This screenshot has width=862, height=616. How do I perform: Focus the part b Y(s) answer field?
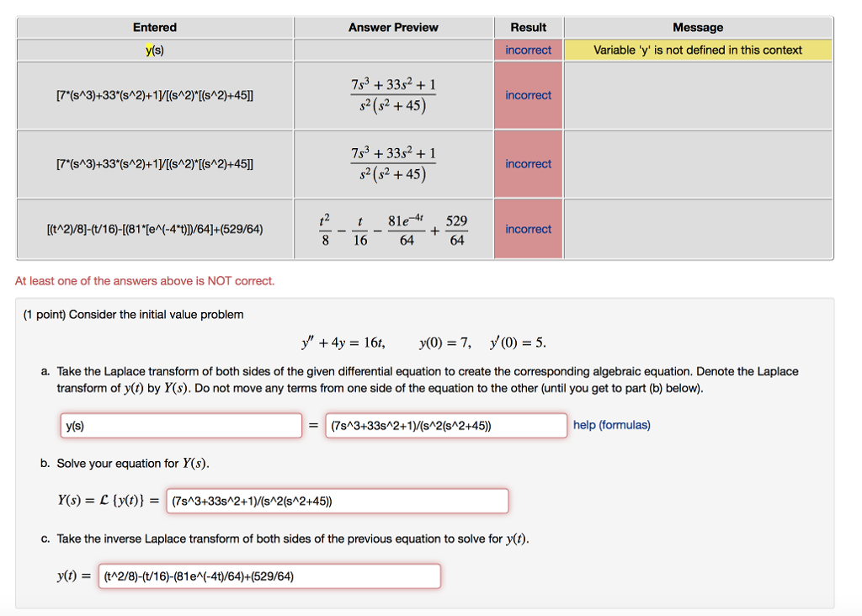(x=338, y=502)
